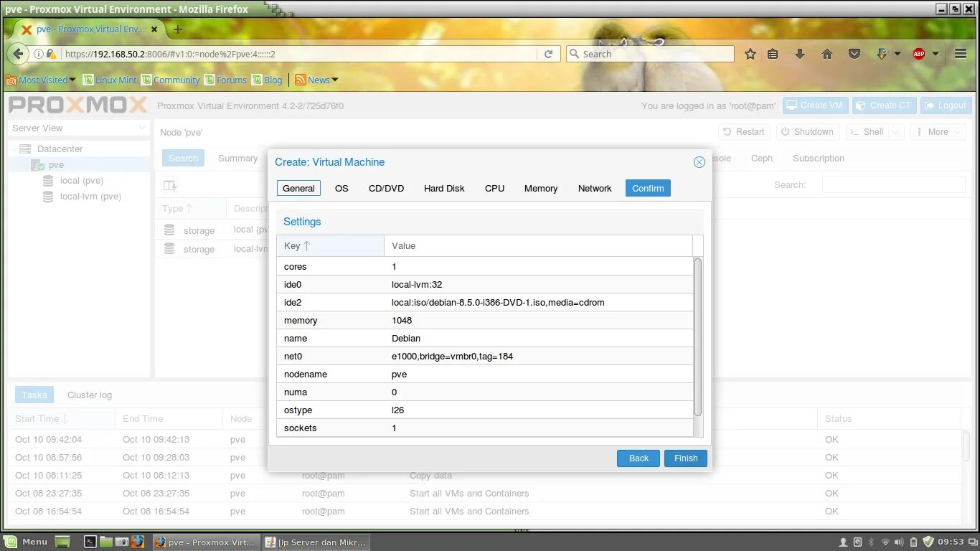Viewport: 980px width, 551px height.
Task: Click the ostype value l26
Action: click(x=397, y=410)
